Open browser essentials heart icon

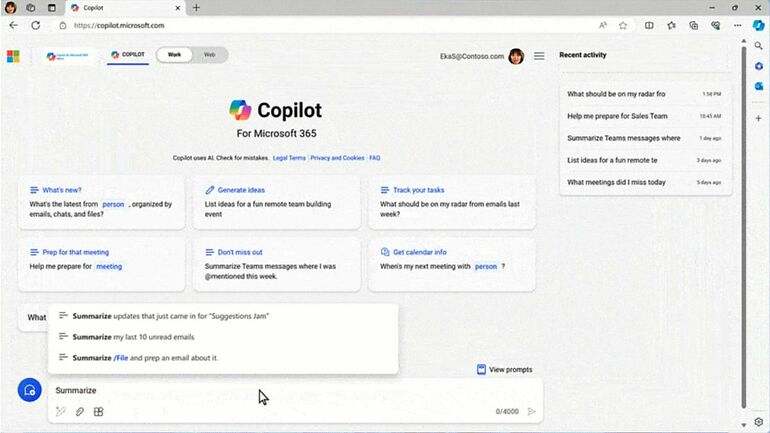coord(715,25)
